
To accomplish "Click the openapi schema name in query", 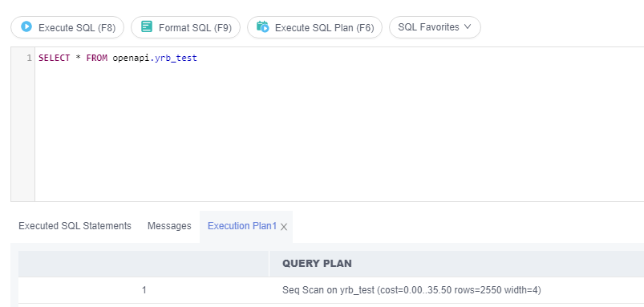I will (x=131, y=59).
